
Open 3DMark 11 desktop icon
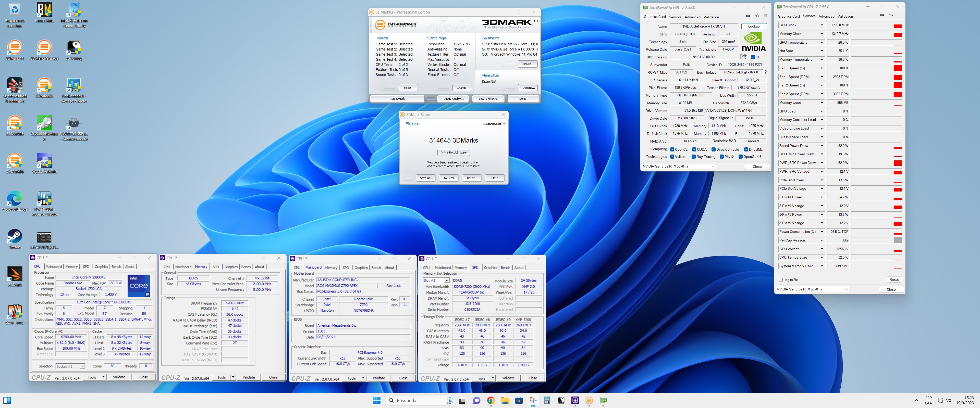[x=15, y=50]
